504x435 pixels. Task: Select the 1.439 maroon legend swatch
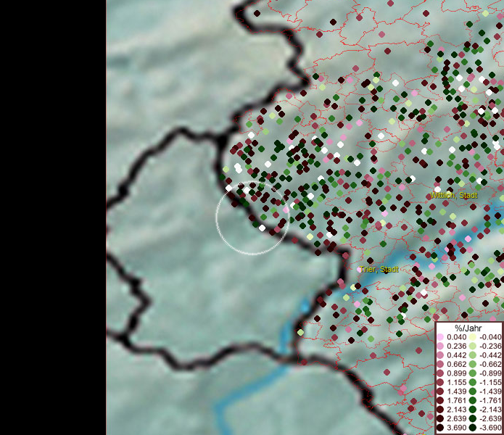click(x=440, y=391)
